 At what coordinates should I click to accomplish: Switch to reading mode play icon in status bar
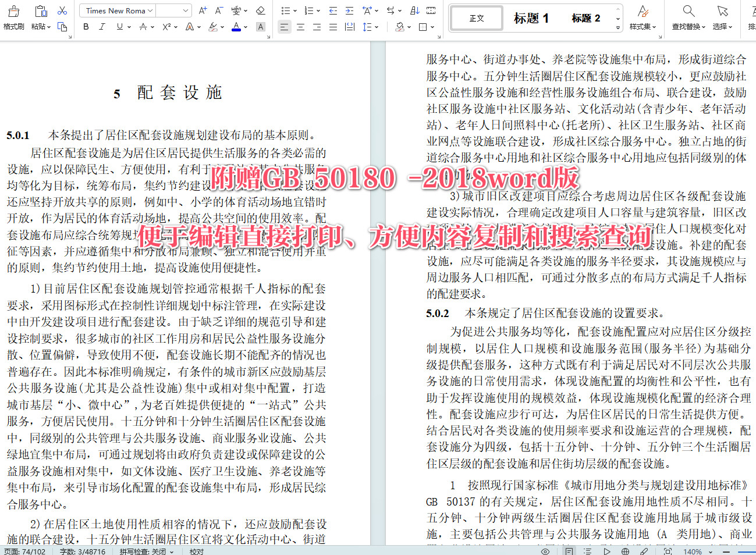pyautogui.click(x=606, y=551)
